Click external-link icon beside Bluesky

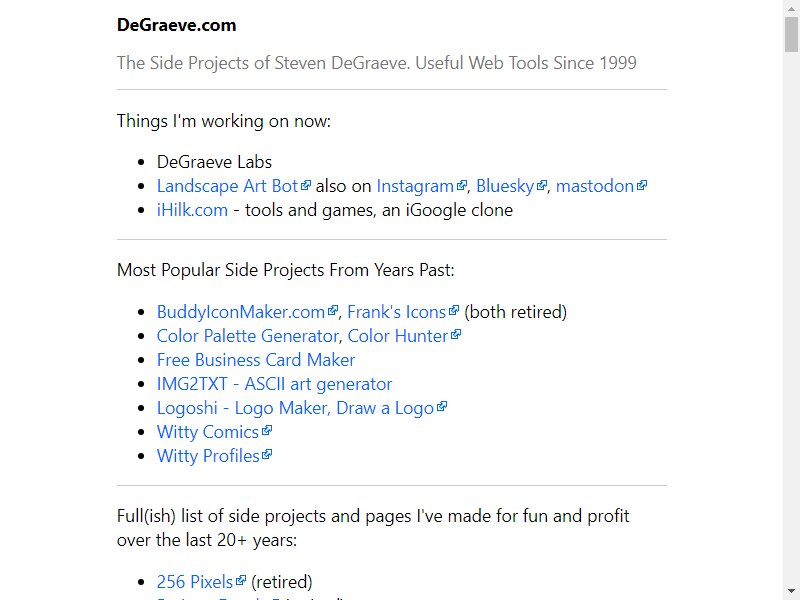click(x=542, y=185)
